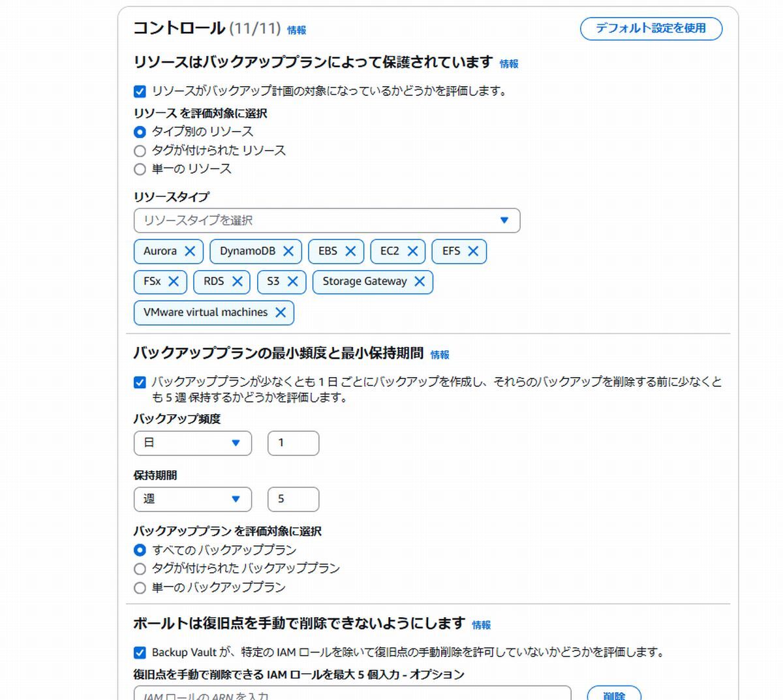Remove the EBS resource type chip

click(x=350, y=251)
